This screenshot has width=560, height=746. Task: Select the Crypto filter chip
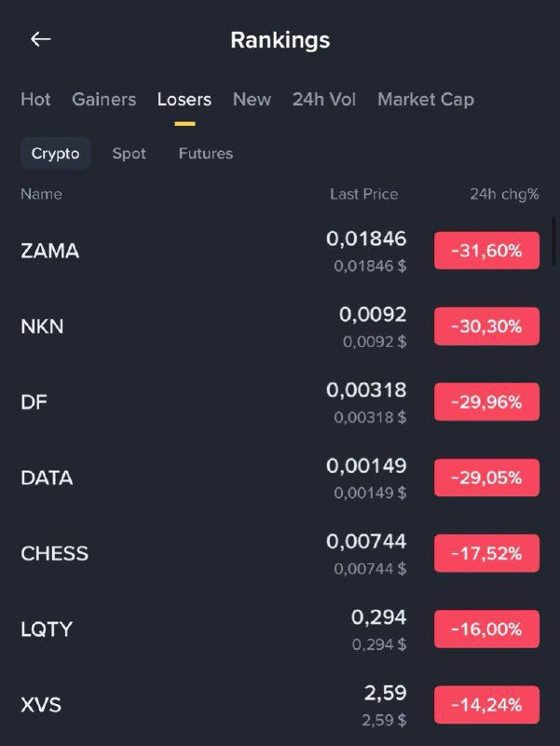[x=55, y=153]
